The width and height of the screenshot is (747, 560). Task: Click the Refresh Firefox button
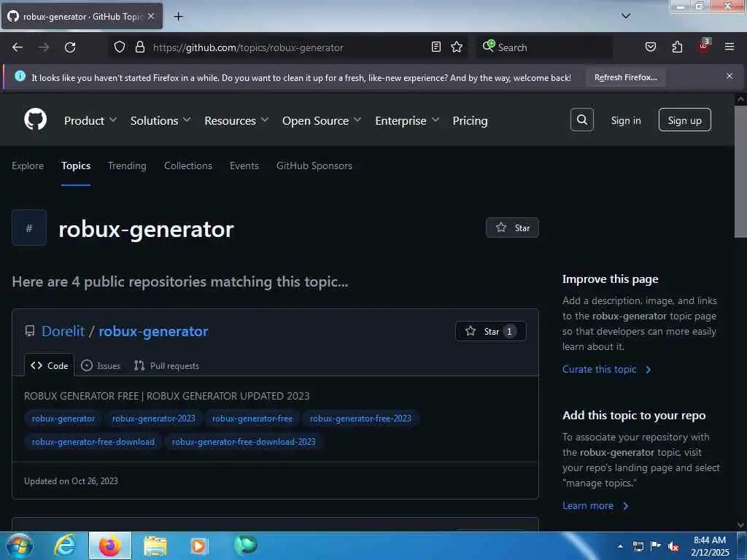[x=625, y=77]
